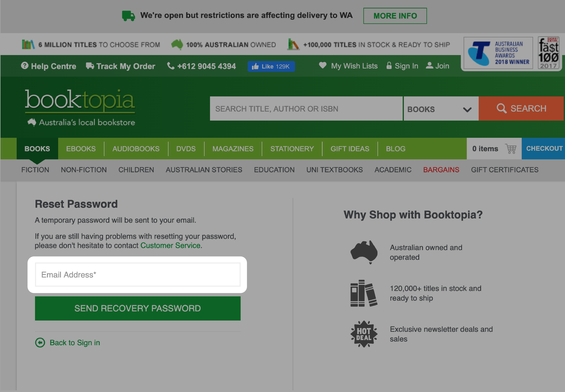Image resolution: width=565 pixels, height=392 pixels.
Task: Select the AUDIOBOOKS tab
Action: [136, 149]
